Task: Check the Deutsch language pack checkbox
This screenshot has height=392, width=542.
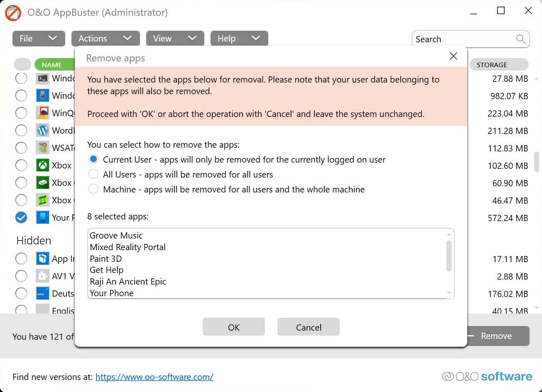Action: pyautogui.click(x=21, y=293)
